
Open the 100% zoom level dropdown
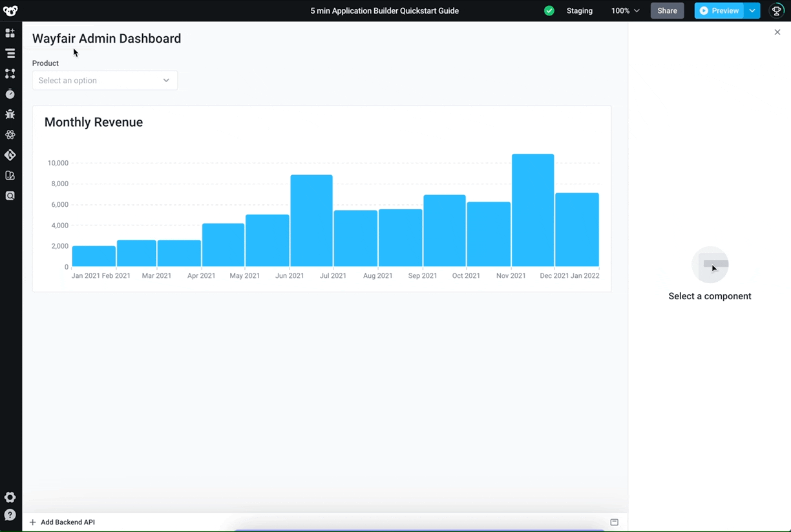coord(625,11)
